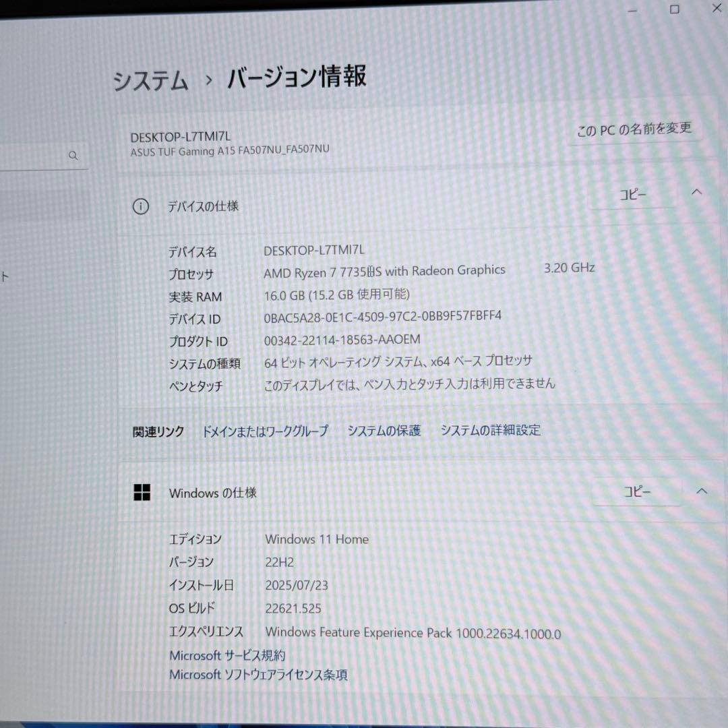The width and height of the screenshot is (728, 728).
Task: Select the DESKTOP-L7TMI7L header name
Action: [x=180, y=137]
